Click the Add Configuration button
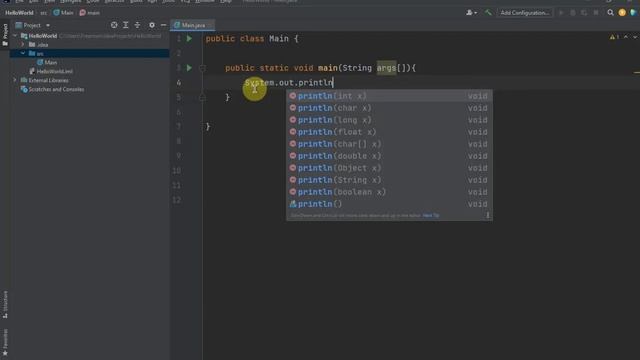This screenshot has height=360, width=640. tap(524, 13)
